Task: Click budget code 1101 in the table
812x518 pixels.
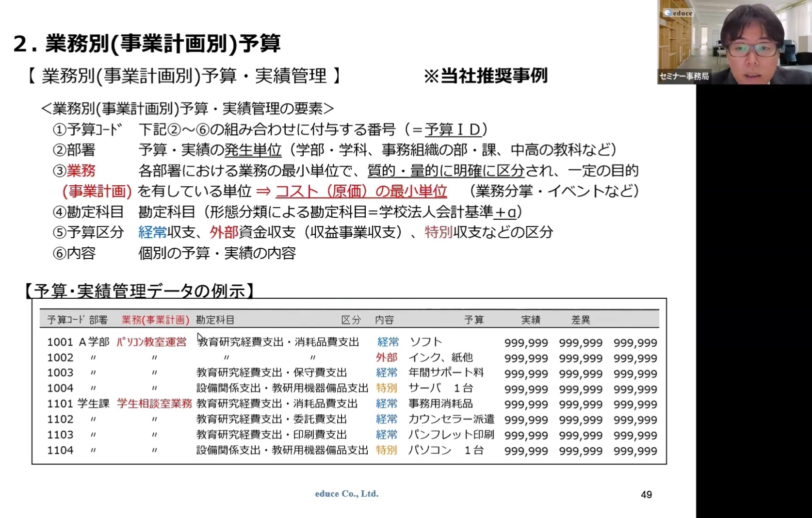Action: (x=60, y=404)
